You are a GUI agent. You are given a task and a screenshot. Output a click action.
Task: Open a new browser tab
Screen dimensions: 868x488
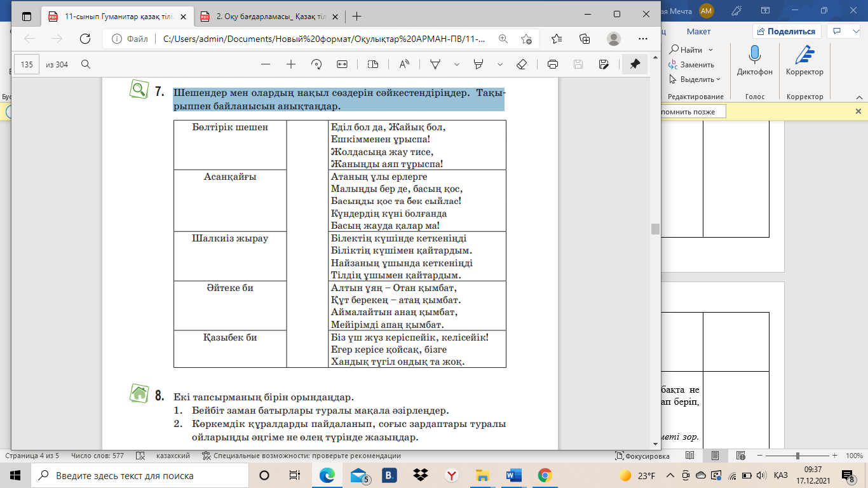[x=356, y=16]
